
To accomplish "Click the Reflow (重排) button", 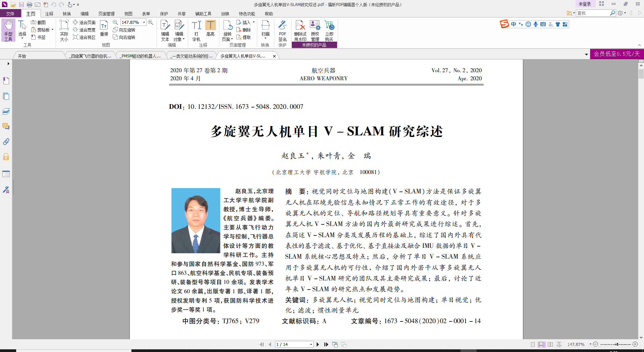I will [x=104, y=28].
